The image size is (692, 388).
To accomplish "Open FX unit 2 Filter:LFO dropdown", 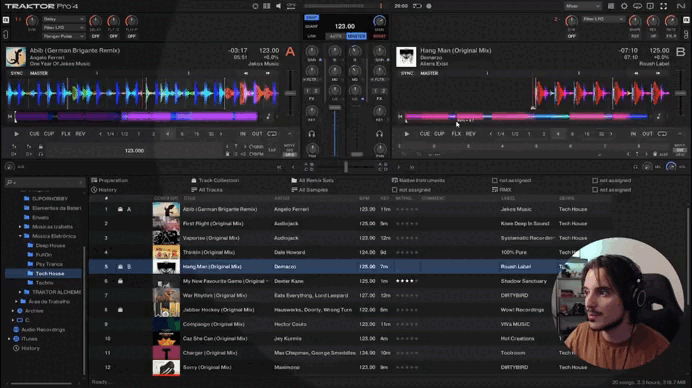I will (603, 19).
